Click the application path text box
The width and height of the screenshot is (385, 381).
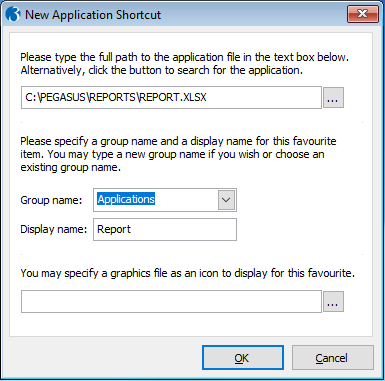(x=171, y=97)
